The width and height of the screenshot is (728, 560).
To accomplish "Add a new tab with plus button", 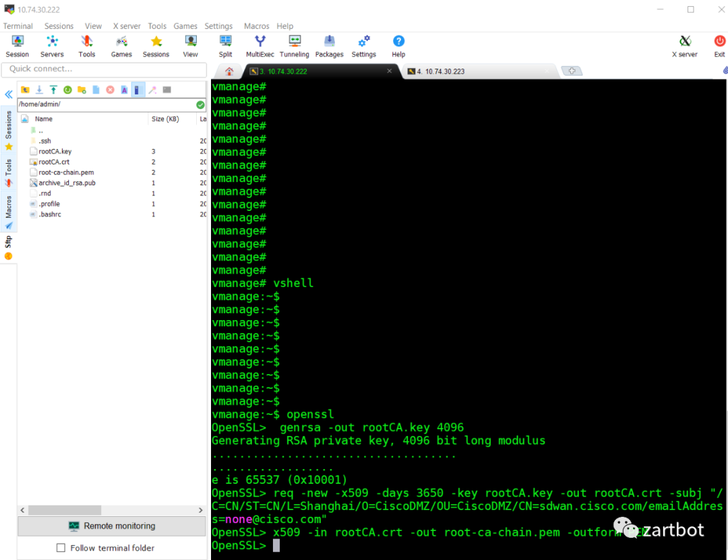I will click(572, 71).
